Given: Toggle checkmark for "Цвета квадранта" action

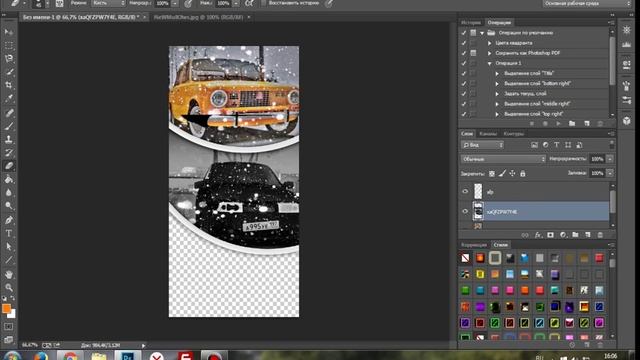Looking at the screenshot, I should click(x=464, y=43).
